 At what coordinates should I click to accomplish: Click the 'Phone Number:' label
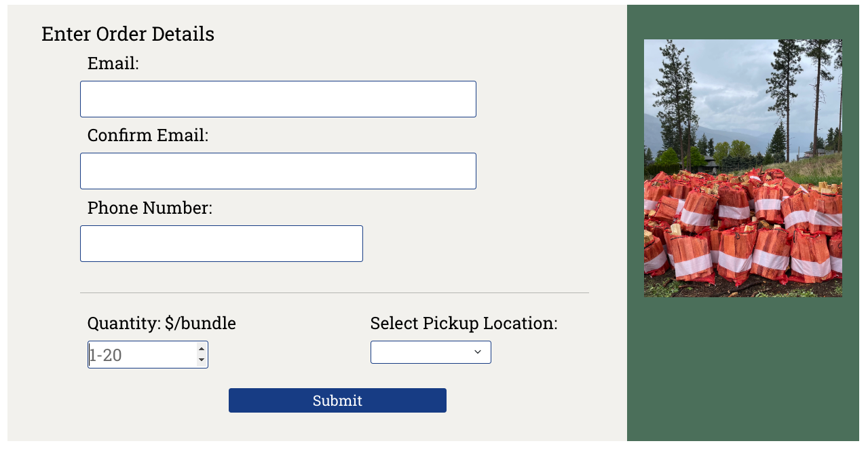[x=150, y=208]
